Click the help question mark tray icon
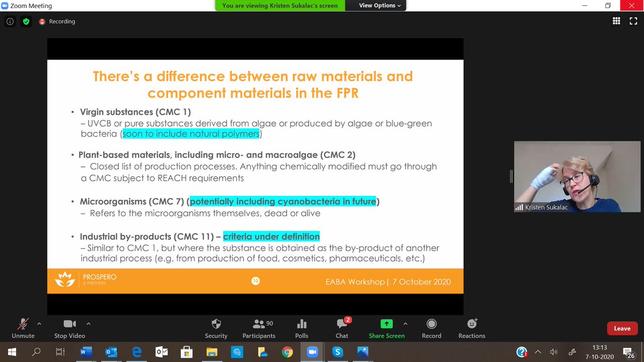644x362 pixels. pyautogui.click(x=522, y=352)
